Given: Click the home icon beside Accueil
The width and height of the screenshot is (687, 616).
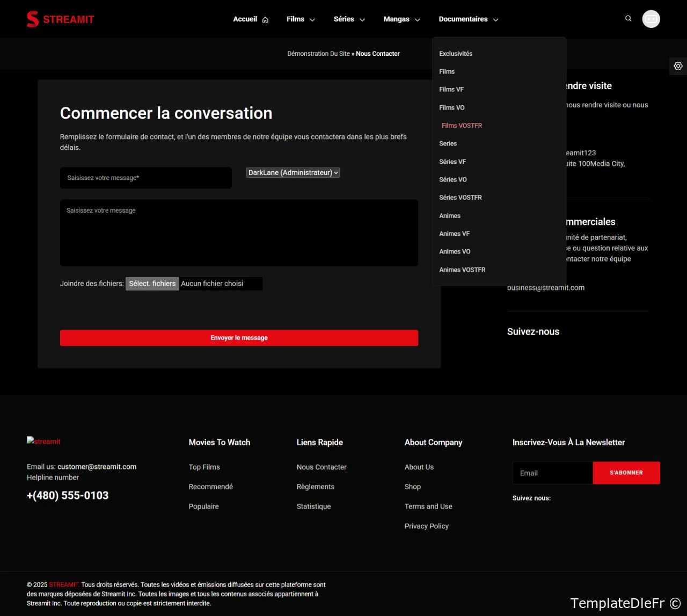Looking at the screenshot, I should coord(265,20).
